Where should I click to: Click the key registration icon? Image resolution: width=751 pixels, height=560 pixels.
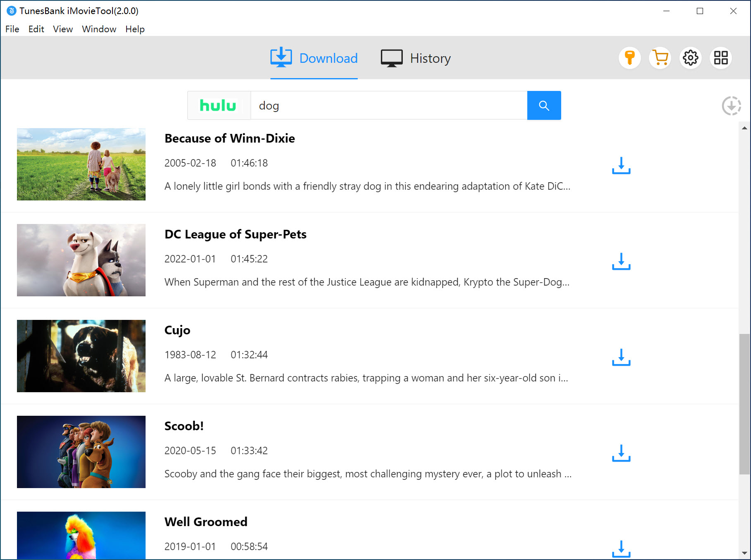pyautogui.click(x=629, y=58)
